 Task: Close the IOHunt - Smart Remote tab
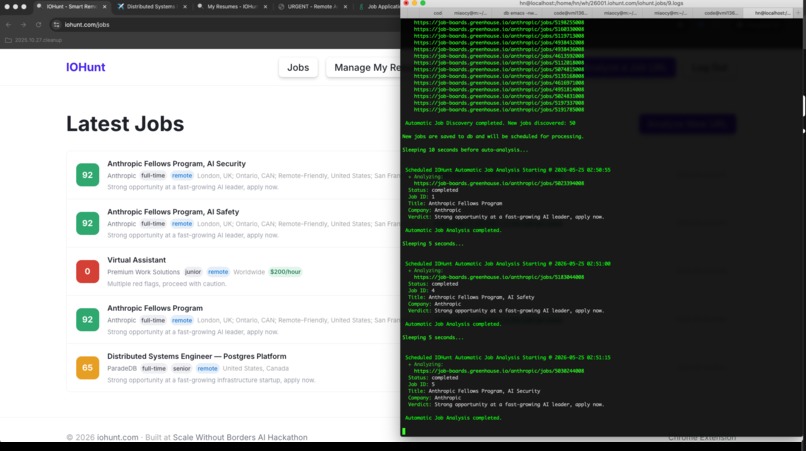104,7
